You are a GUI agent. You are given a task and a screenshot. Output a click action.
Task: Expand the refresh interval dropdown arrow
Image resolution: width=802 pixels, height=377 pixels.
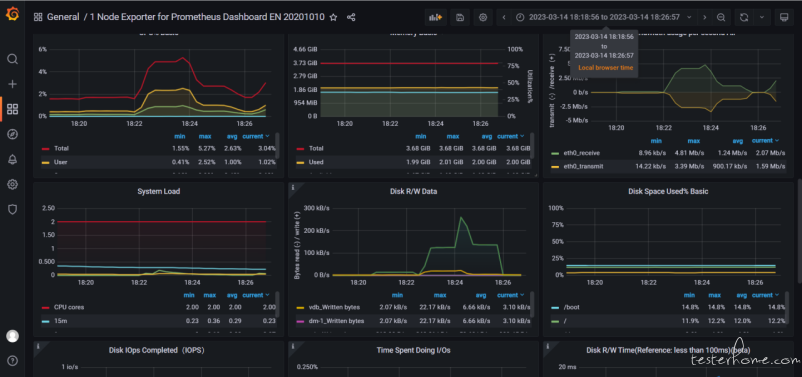click(762, 17)
